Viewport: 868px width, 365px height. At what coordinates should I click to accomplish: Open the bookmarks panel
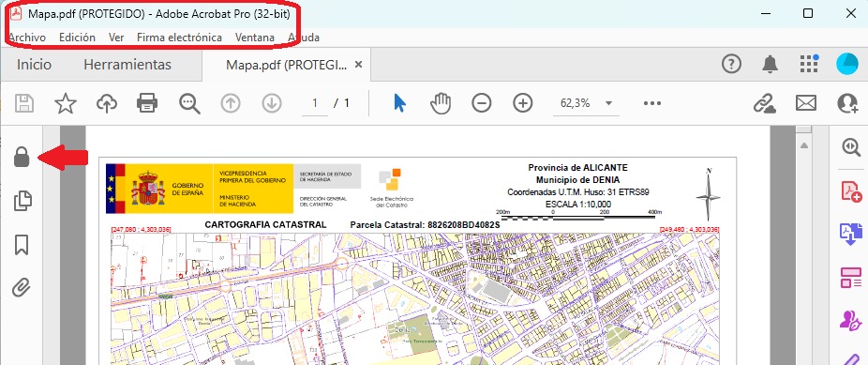[22, 244]
